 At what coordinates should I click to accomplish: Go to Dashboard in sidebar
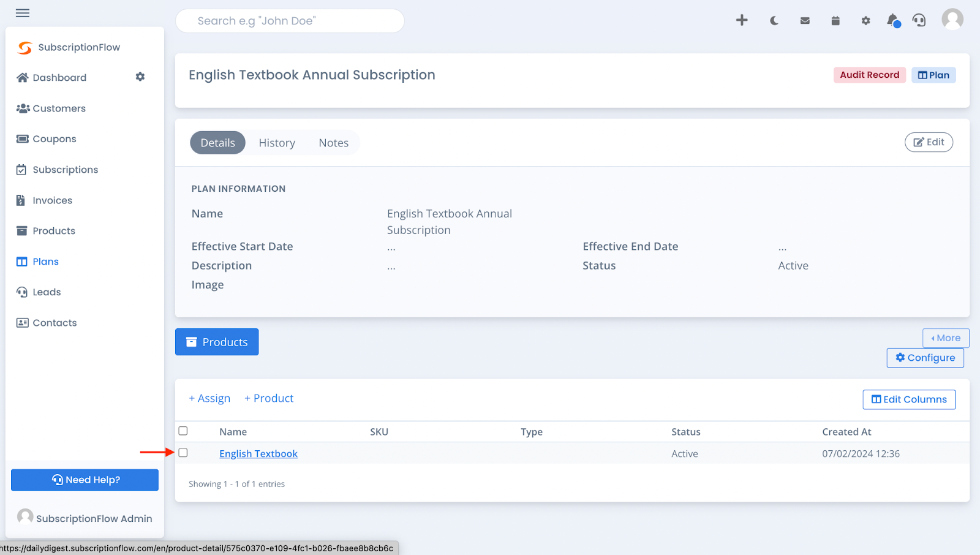51,77
